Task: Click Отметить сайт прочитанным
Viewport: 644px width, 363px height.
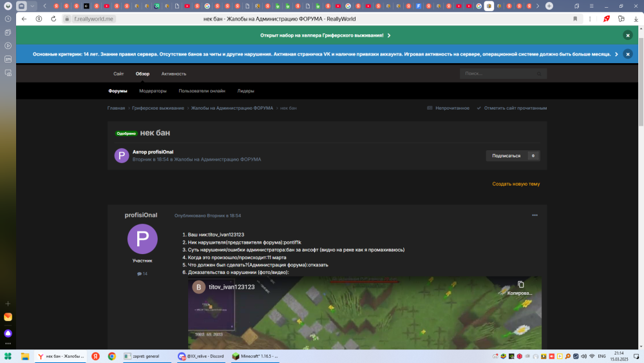Action: pos(512,108)
